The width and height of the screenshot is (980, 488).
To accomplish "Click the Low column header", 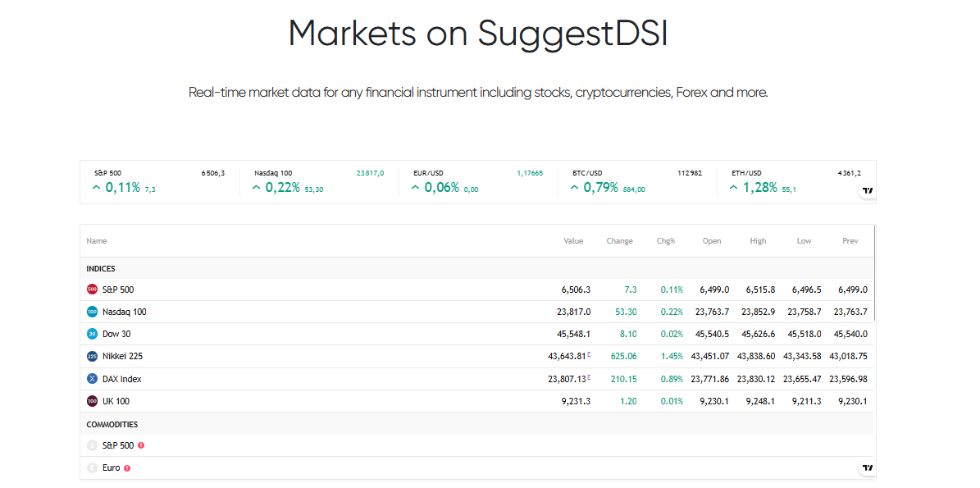I will pos(805,241).
